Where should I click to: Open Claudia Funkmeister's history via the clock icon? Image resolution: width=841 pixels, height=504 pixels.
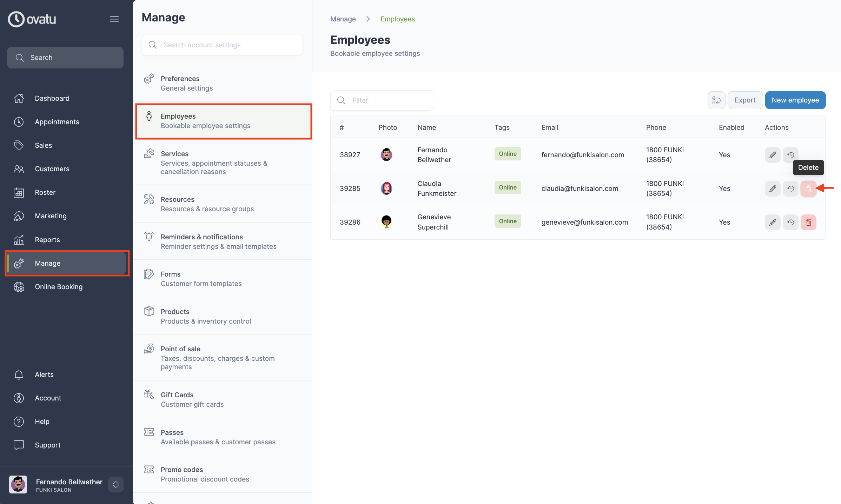(x=791, y=188)
